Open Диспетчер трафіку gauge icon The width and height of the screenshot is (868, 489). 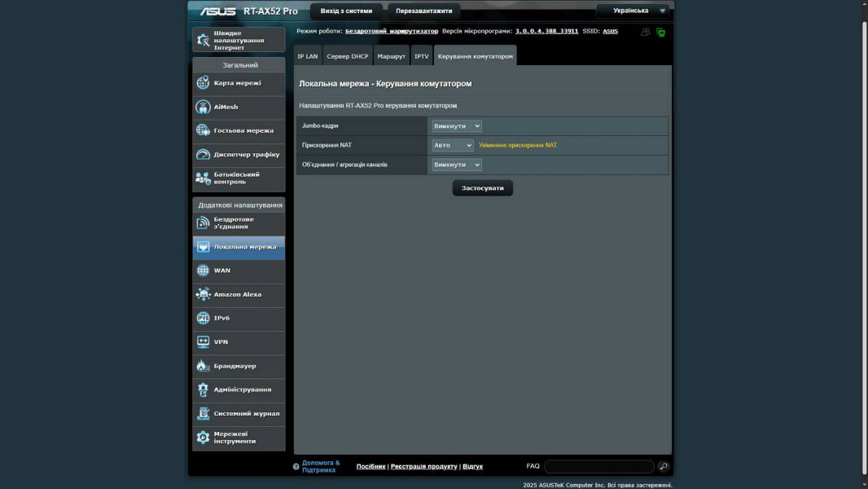tap(204, 154)
